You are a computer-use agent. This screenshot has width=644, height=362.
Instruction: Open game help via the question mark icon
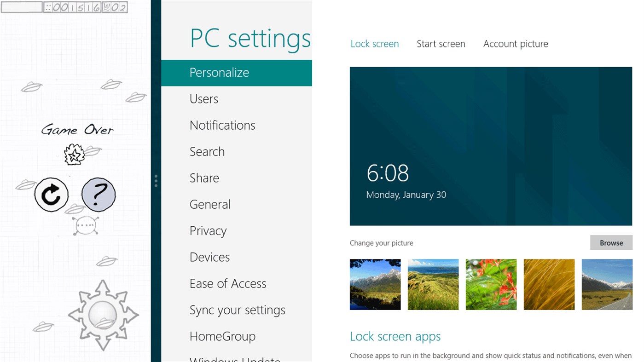click(x=99, y=195)
